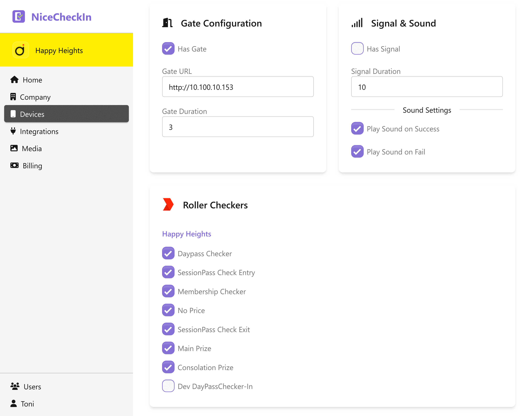The height and width of the screenshot is (416, 532).
Task: Click the NiceCheckIn logo icon
Action: pos(19,17)
